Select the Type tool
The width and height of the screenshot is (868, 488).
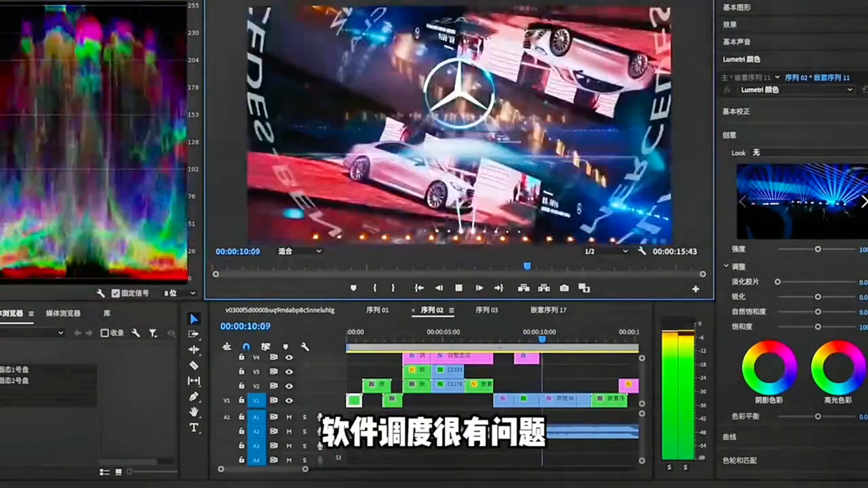tap(194, 428)
